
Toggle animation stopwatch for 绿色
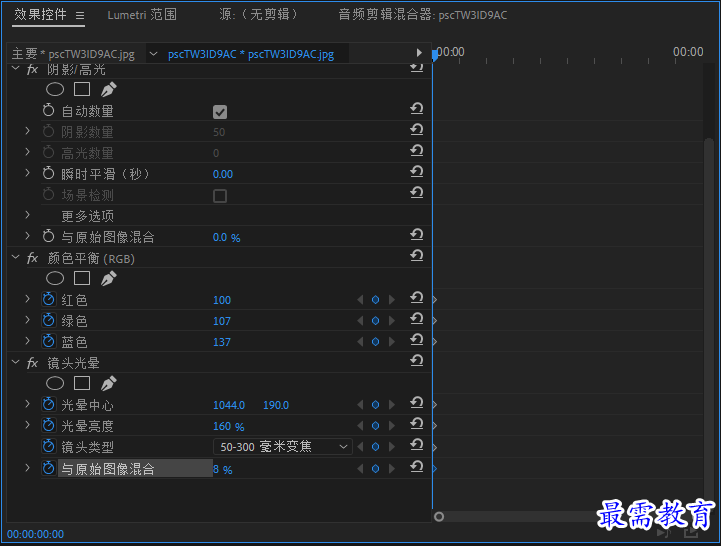coord(48,321)
